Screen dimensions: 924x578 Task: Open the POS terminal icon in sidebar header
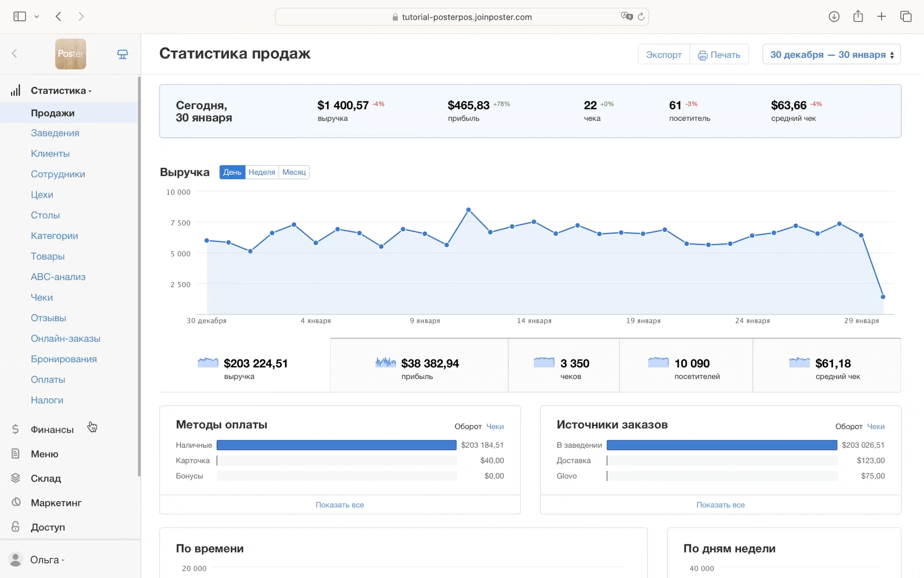click(x=123, y=54)
